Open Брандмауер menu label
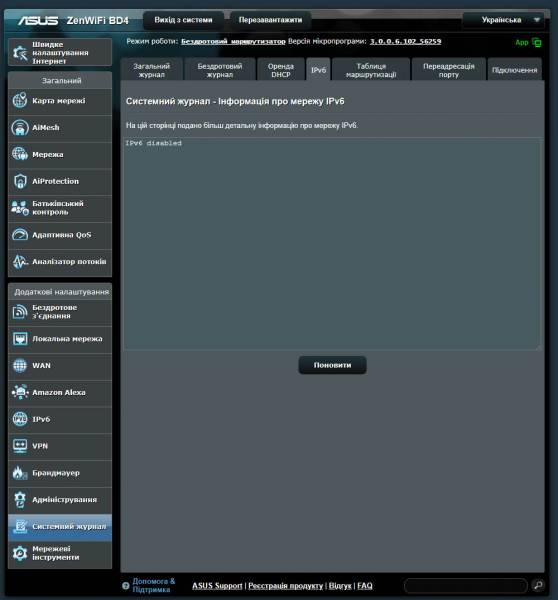This screenshot has height=600, width=558. [x=56, y=473]
